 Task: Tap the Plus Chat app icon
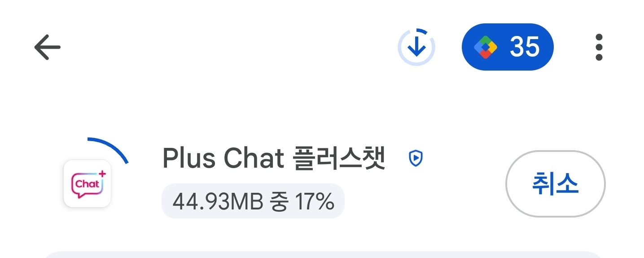click(87, 183)
